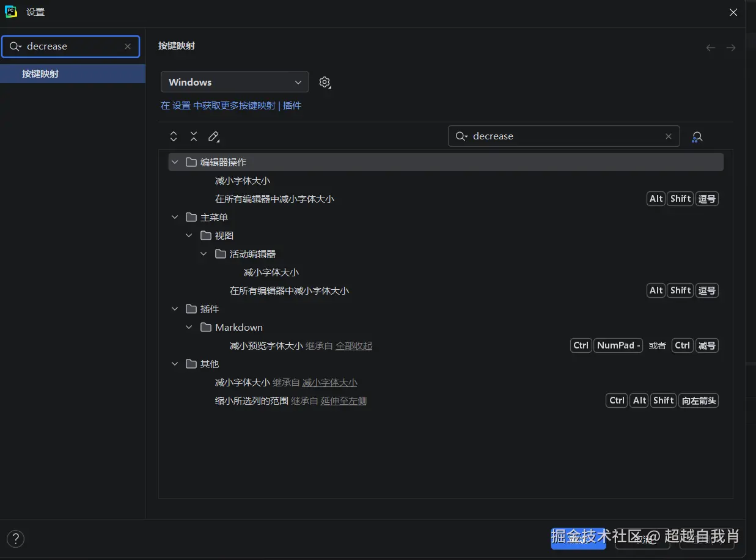
Task: Select the 主菜单 folder icon
Action: [x=191, y=217]
